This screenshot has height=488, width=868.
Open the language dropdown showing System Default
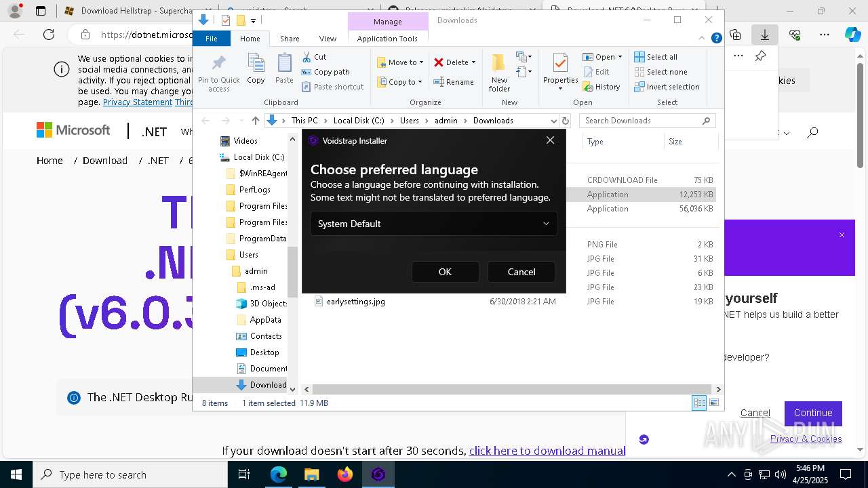pos(433,224)
